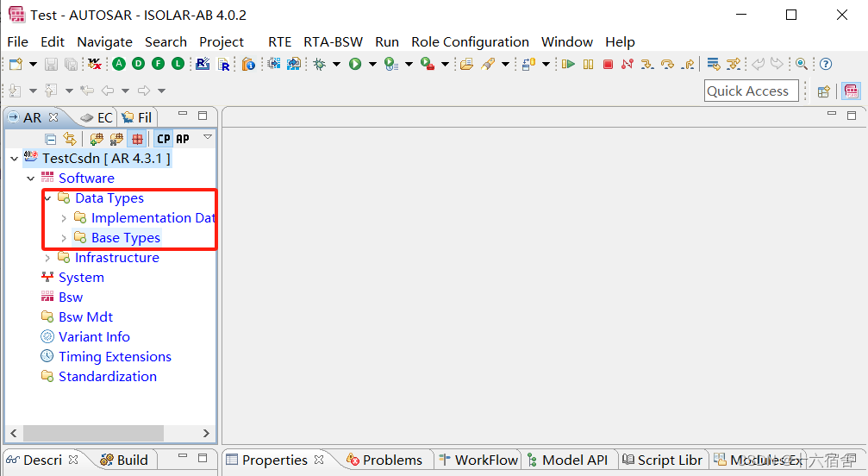Image resolution: width=868 pixels, height=476 pixels.
Task: Click the document R report icon
Action: pos(223,64)
